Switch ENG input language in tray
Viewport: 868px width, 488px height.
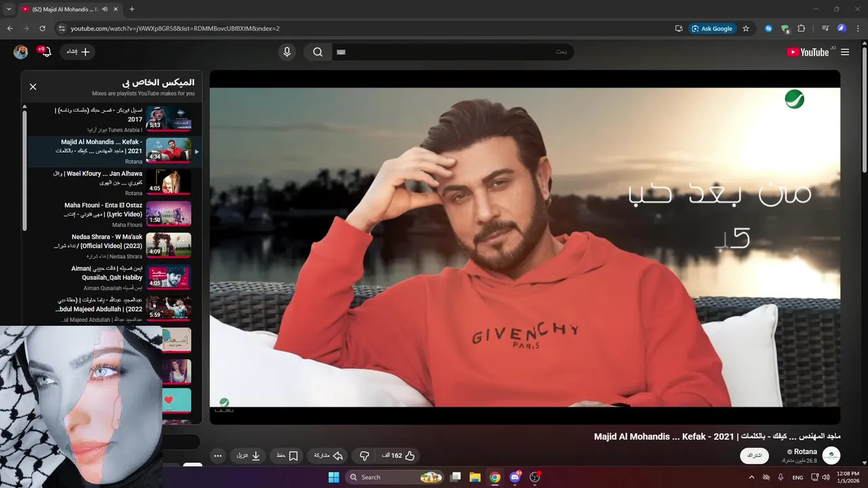tap(798, 477)
